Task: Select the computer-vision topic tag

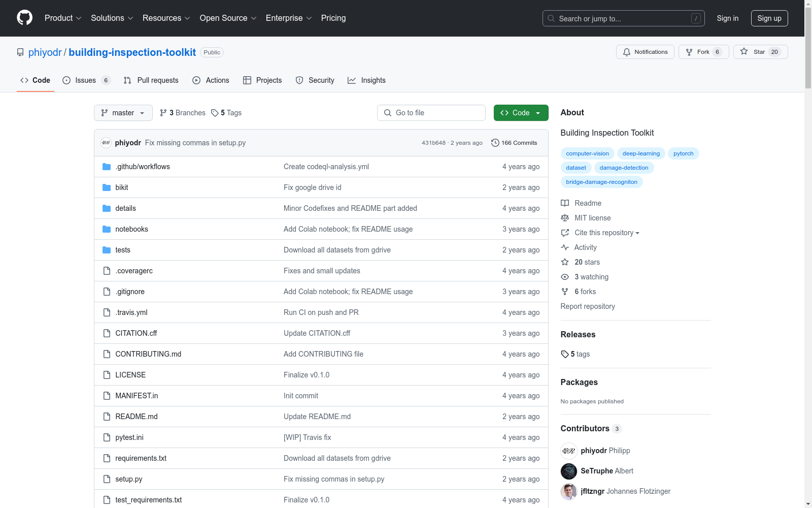Action: click(587, 153)
